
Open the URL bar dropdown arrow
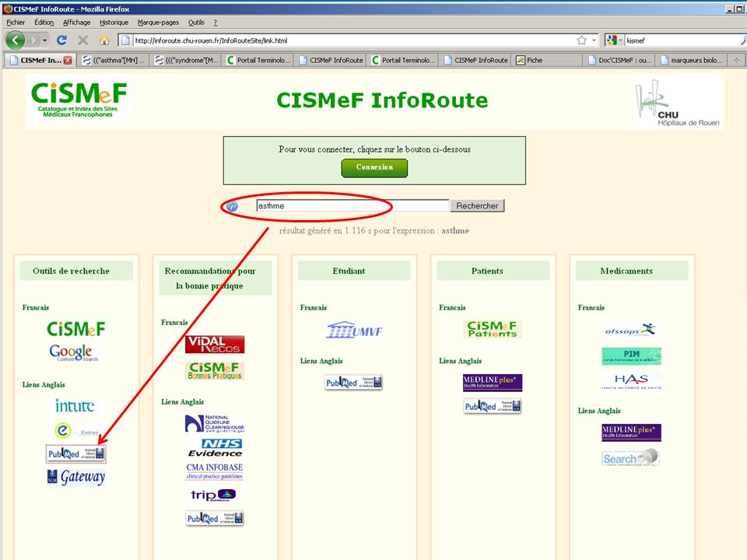pyautogui.click(x=594, y=40)
